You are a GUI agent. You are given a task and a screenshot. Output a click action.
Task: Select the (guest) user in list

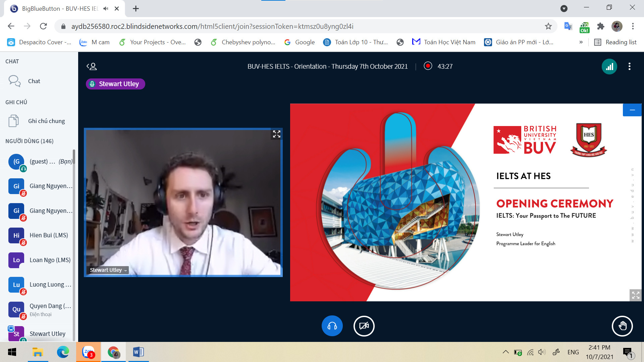[x=40, y=162]
